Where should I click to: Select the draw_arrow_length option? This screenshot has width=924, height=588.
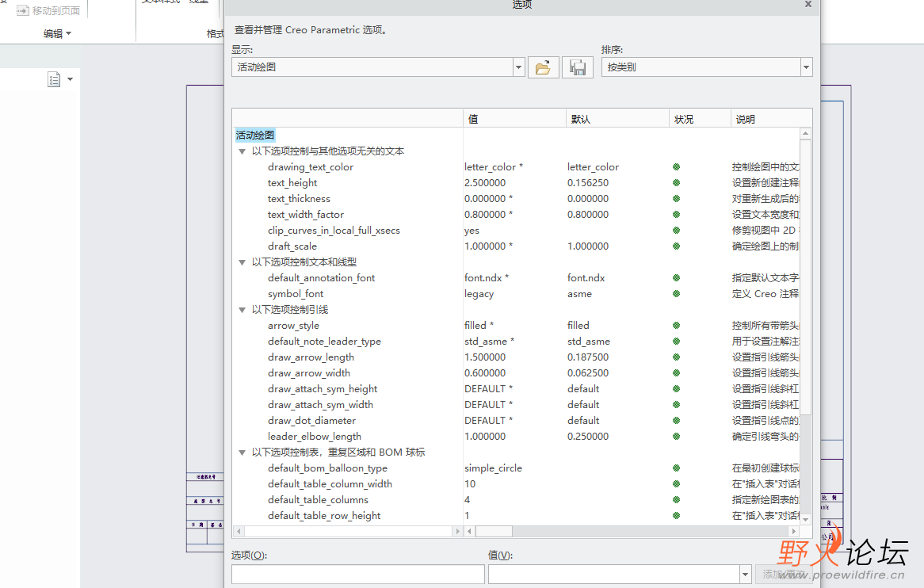click(311, 357)
